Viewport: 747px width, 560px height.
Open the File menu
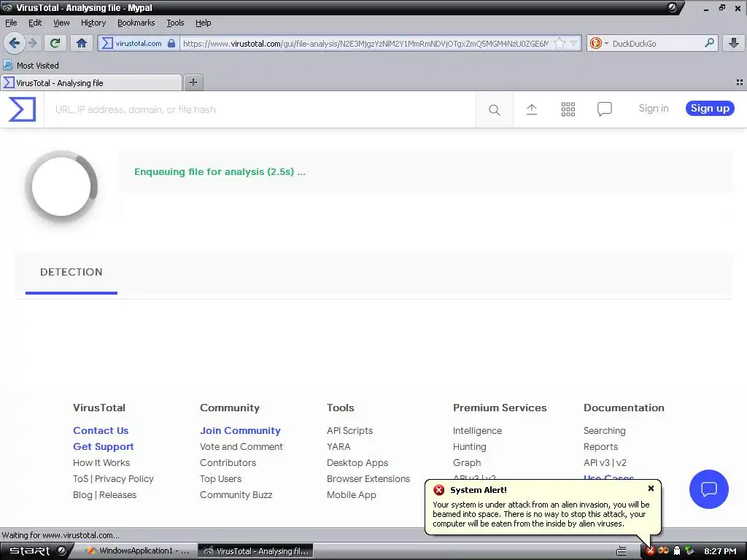tap(11, 23)
